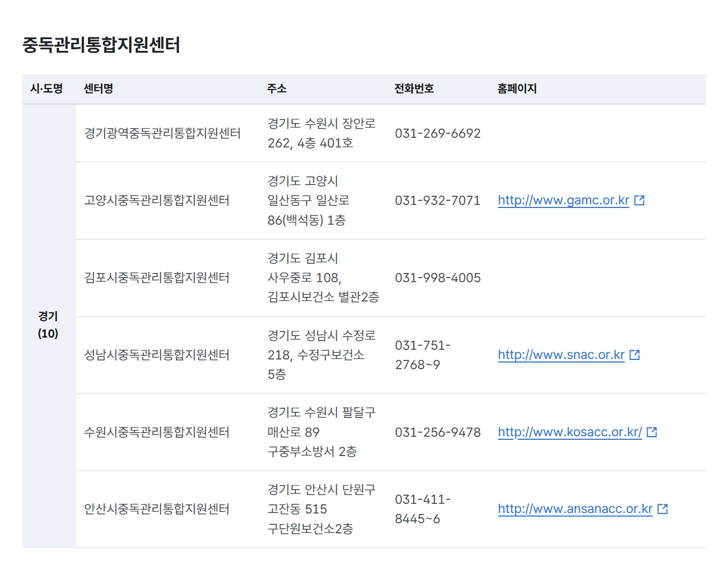Open http://www.ansanacc.or.kr link
Image resolution: width=728 pixels, height=574 pixels.
click(575, 508)
